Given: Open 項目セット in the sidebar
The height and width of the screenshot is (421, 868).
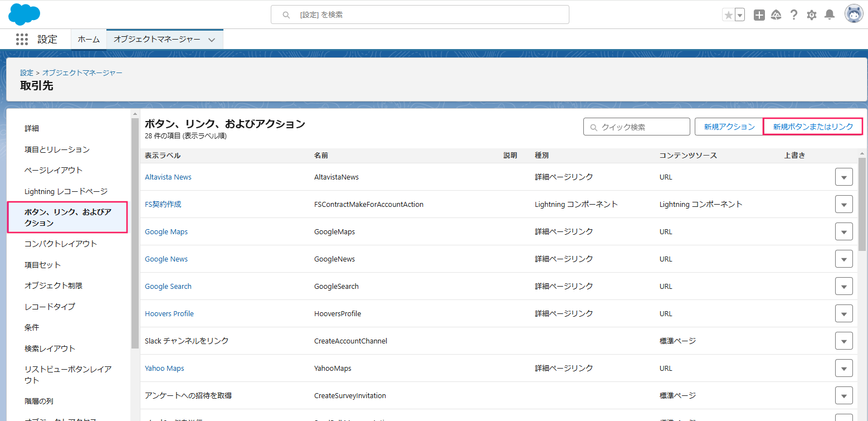Looking at the screenshot, I should 42,265.
